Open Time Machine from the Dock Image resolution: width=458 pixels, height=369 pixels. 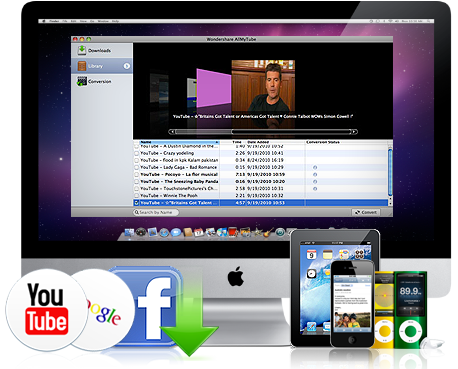tap(280, 232)
